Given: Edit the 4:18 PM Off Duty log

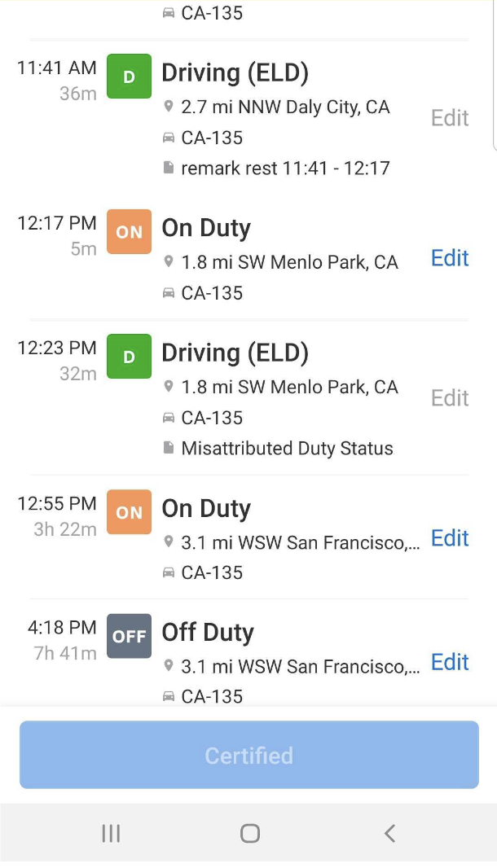Looking at the screenshot, I should coord(449,662).
